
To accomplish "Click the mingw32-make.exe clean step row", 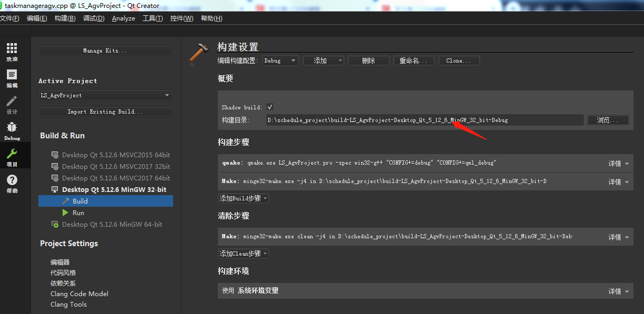I will click(426, 237).
